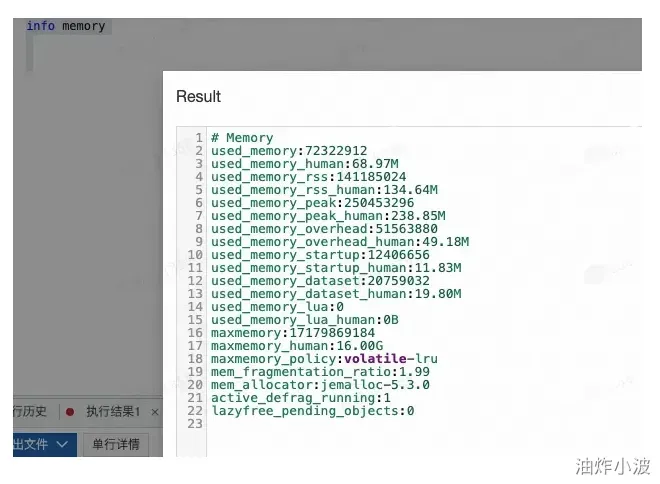Select used_memory_dataset_human:19.80M line
The width and height of the screenshot is (660, 484).
(336, 294)
